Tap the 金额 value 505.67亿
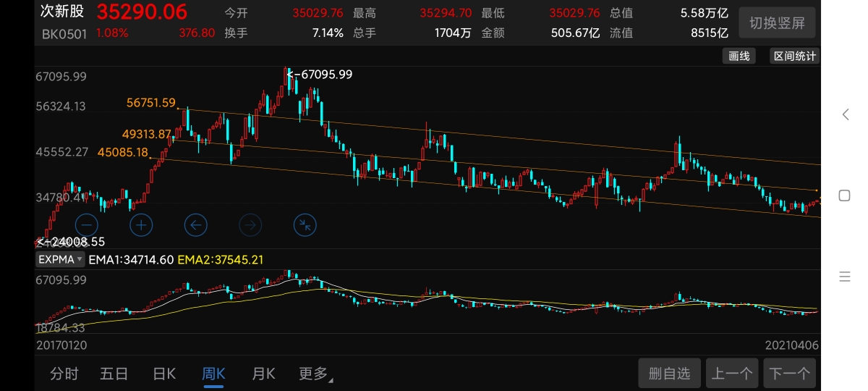Screen dimensions: 868x391 click(576, 33)
